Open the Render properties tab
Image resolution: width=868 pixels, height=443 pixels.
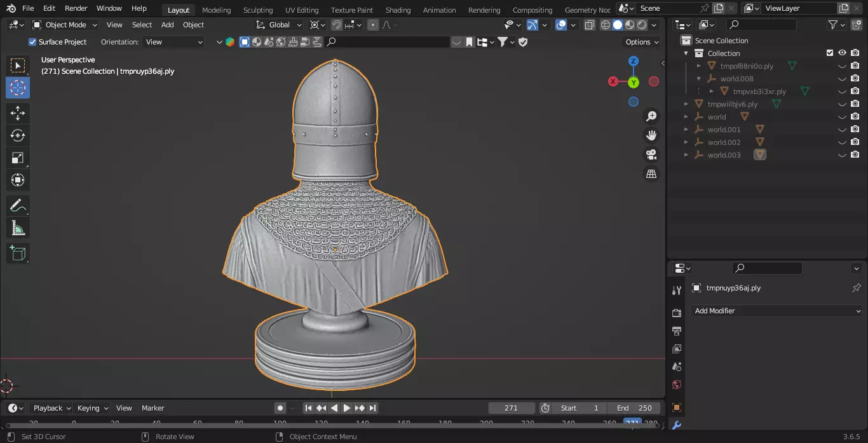coord(677,313)
